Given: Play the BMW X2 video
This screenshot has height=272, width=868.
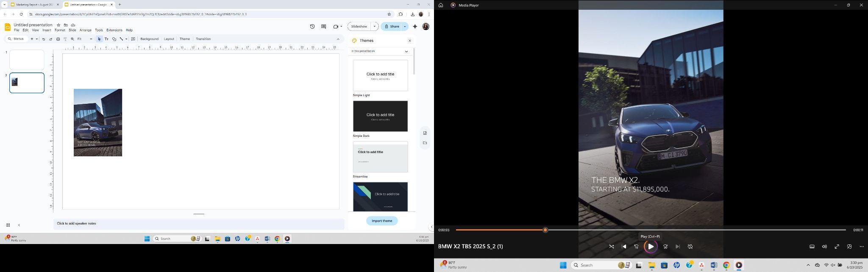Looking at the screenshot, I should tap(651, 247).
